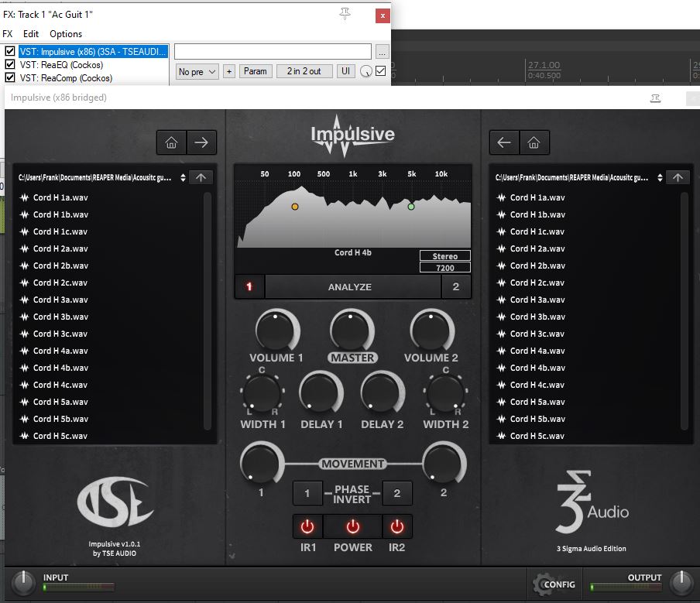Load Cord H 1a.wav in left list

(60, 197)
